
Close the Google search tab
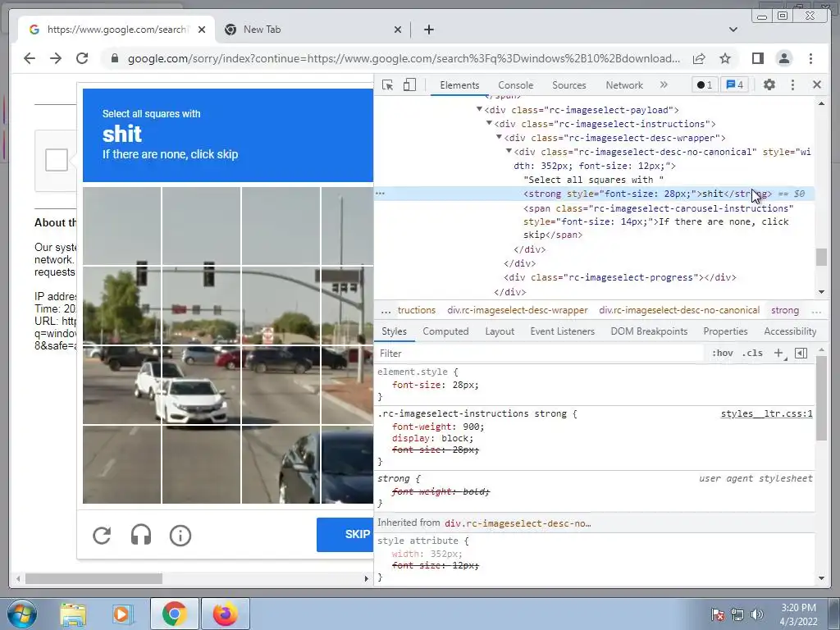[202, 30]
